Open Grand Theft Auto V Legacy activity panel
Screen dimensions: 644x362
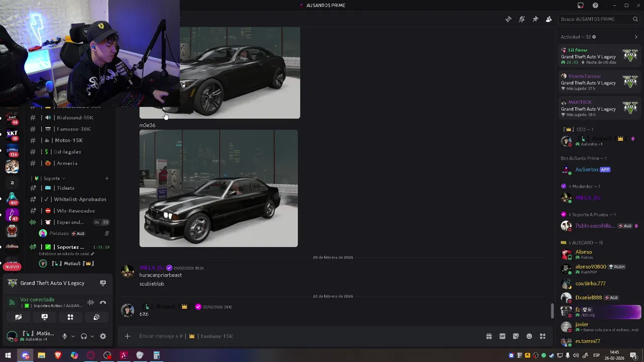point(52,283)
